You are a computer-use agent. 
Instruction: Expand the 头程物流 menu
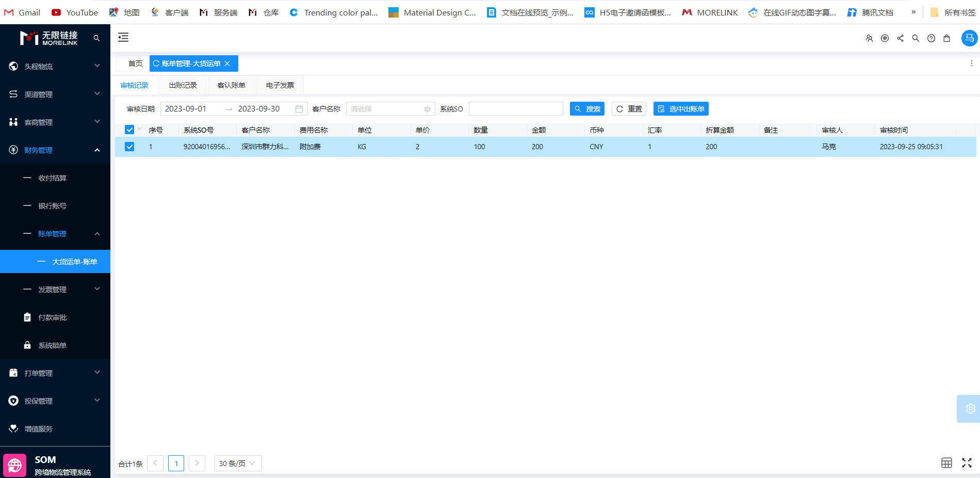pos(55,66)
